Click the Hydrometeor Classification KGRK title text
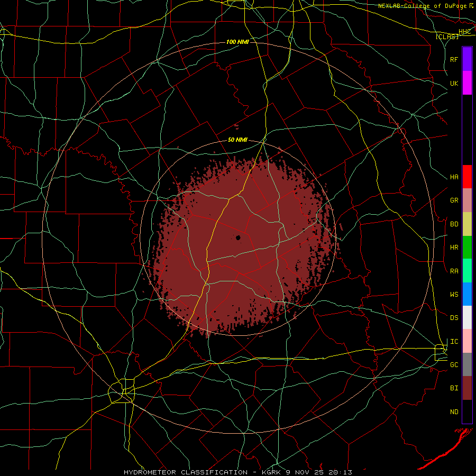This screenshot has height=476, width=476. (238, 472)
